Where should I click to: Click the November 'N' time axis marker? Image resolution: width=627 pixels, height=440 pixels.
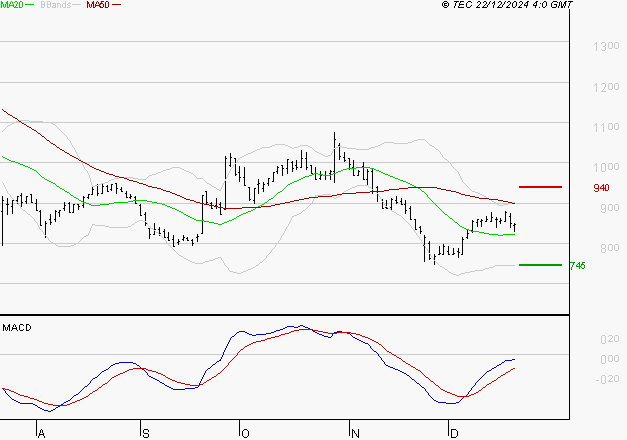pos(355,434)
